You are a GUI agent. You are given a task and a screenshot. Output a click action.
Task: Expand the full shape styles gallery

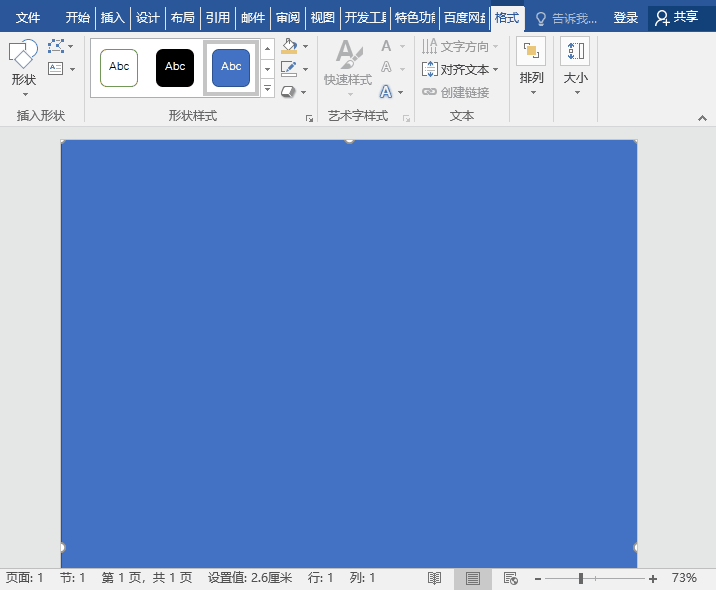click(268, 88)
